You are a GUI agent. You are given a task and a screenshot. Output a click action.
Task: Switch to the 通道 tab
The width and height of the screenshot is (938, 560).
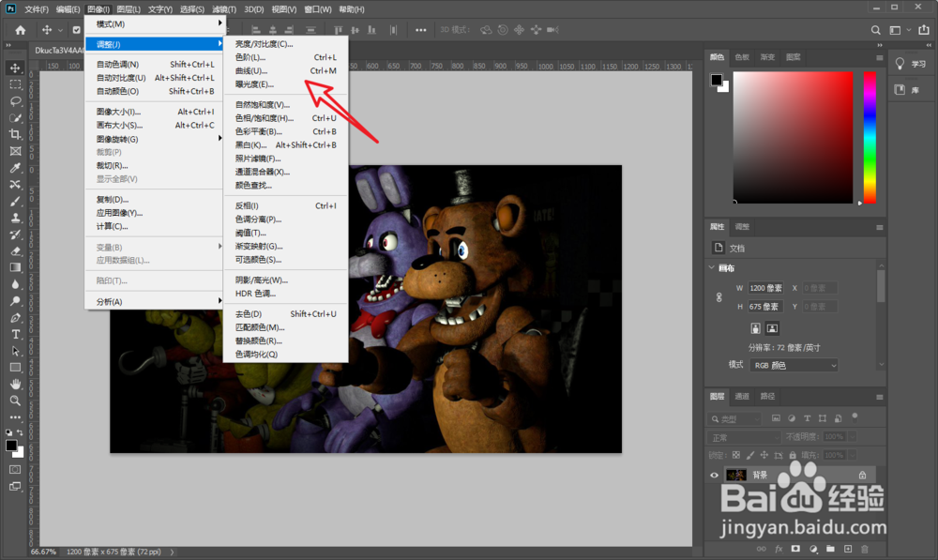[x=742, y=396]
